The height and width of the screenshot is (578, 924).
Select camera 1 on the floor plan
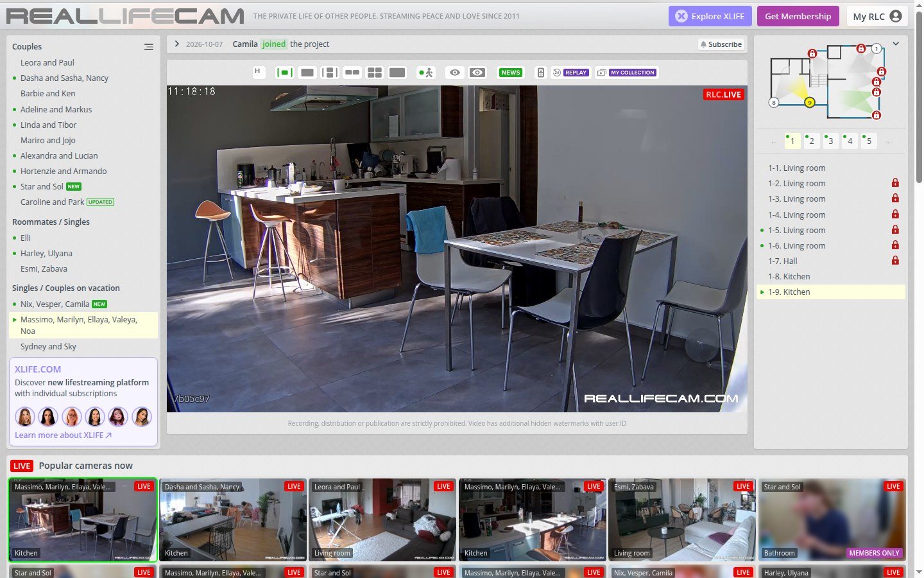877,48
